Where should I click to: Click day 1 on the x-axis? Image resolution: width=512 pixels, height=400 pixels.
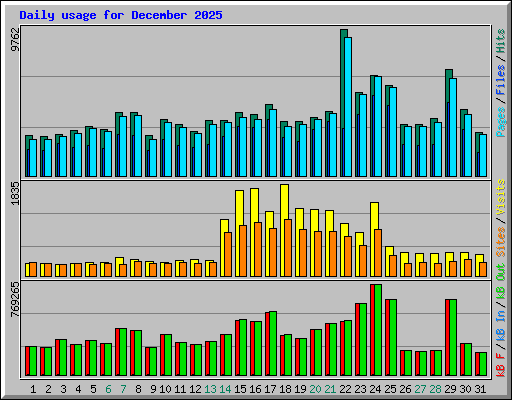click(33, 389)
